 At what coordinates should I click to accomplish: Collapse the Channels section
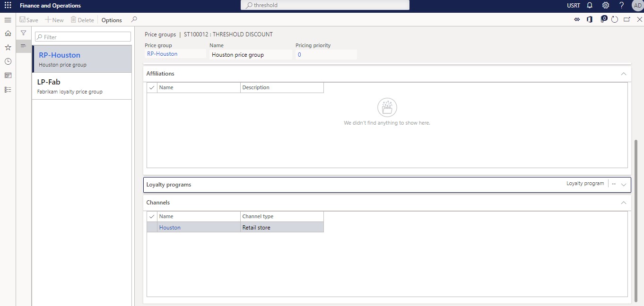pyautogui.click(x=623, y=203)
